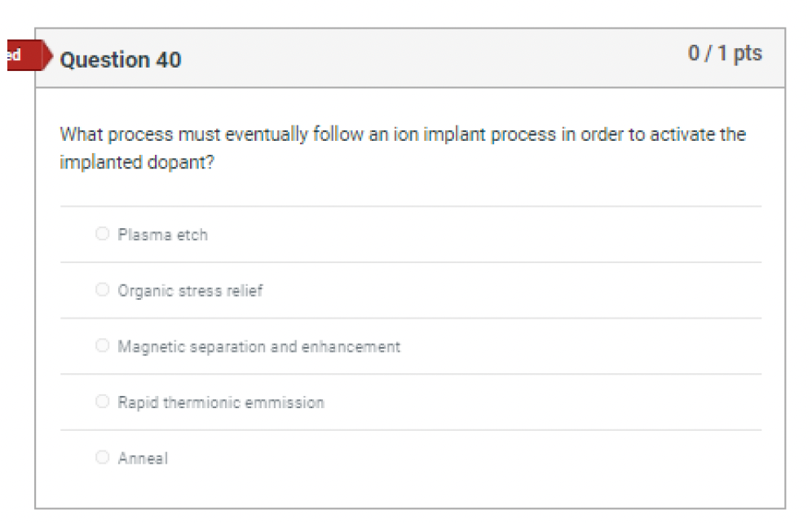Select Magnetic separation and enhancement
This screenshot has height=523, width=812.
click(101, 345)
